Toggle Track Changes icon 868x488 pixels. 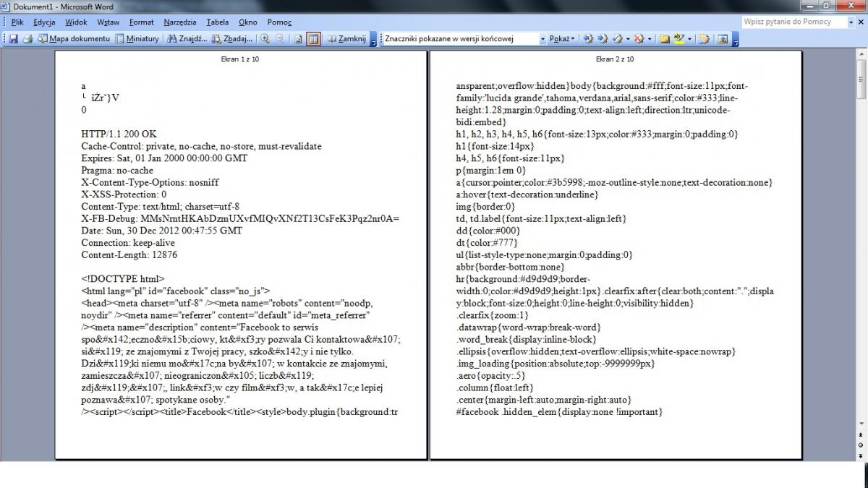(x=704, y=38)
